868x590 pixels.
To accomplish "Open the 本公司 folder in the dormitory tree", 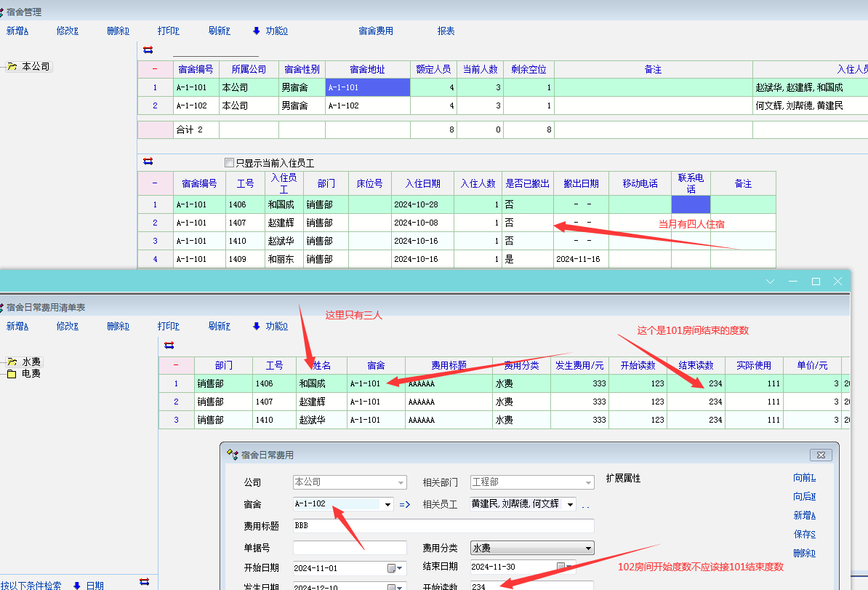I will (36, 66).
